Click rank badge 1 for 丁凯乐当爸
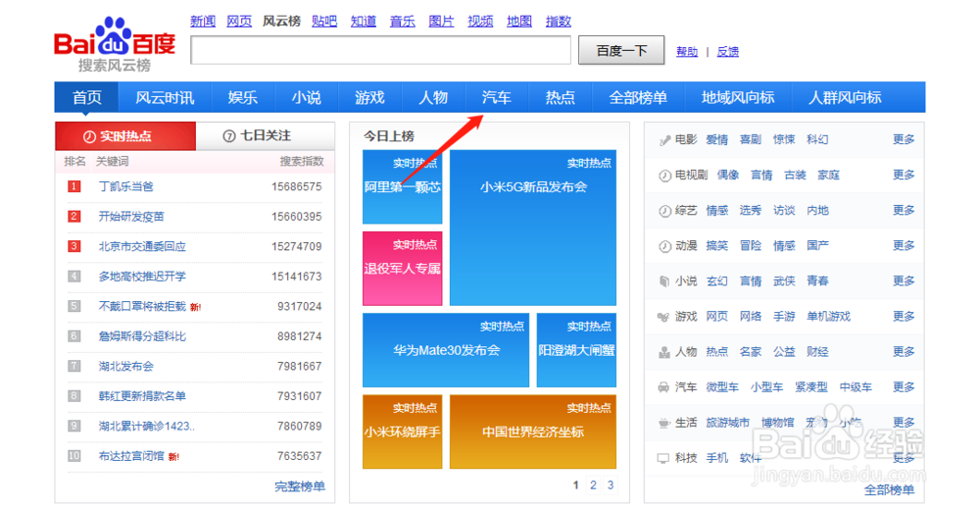Screen dimensions: 980x508 74,186
